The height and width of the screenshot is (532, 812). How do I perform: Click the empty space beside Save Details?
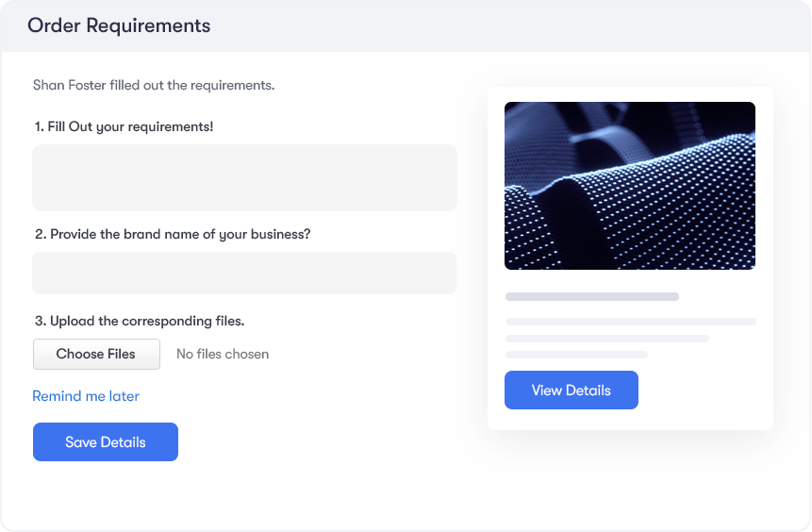[311, 442]
